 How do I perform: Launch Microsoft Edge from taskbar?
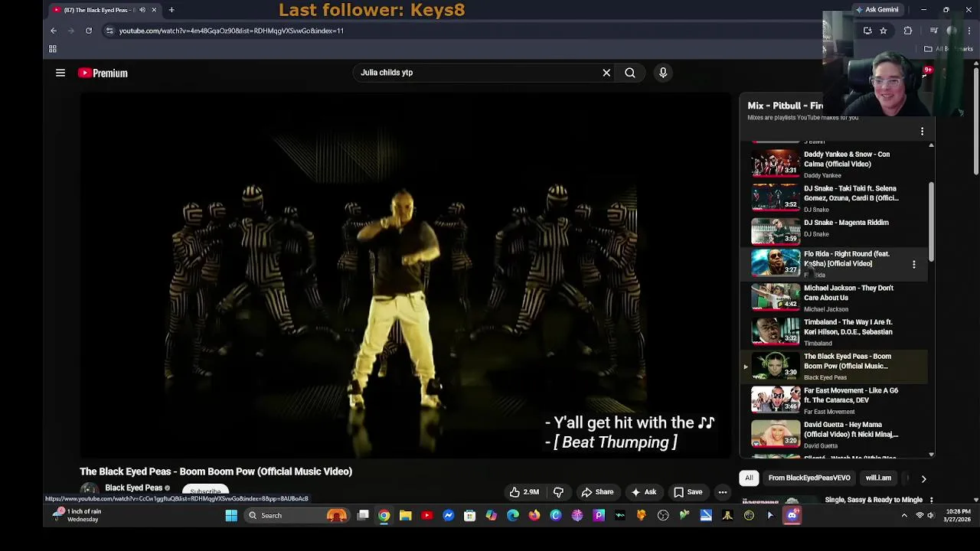point(513,516)
